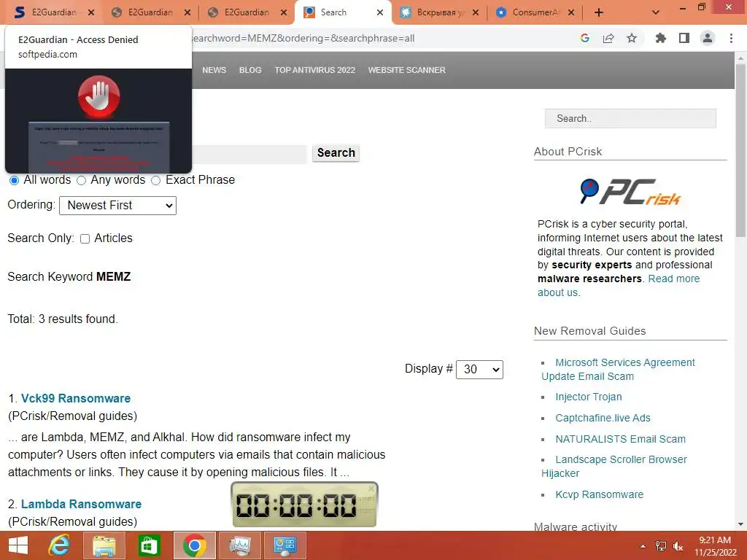Open the BLOG menu item

250,70
